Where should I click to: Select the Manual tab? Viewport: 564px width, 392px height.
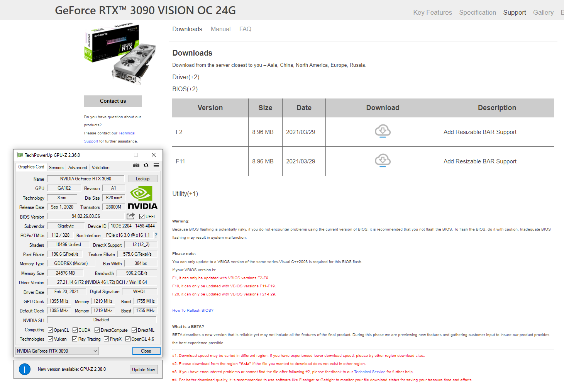point(220,29)
